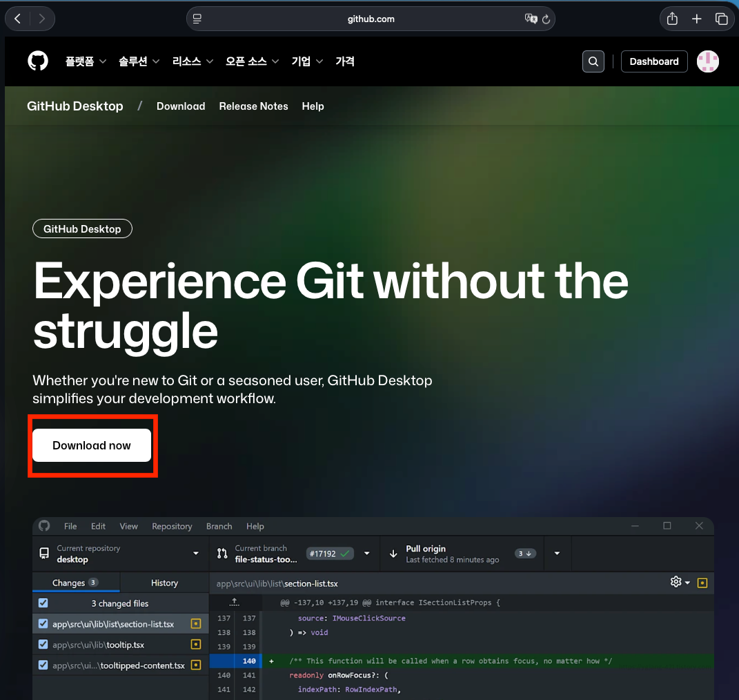The image size is (739, 700).
Task: Expand the 기업 menu
Action: 307,61
